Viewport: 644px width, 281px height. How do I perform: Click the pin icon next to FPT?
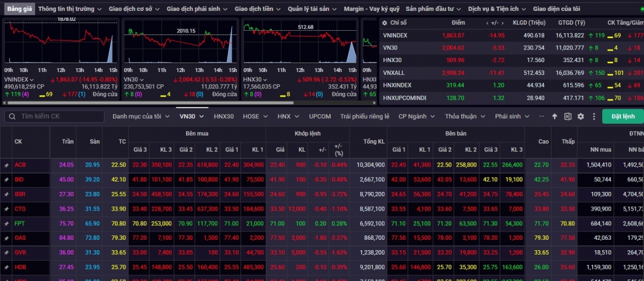[x=6, y=224]
